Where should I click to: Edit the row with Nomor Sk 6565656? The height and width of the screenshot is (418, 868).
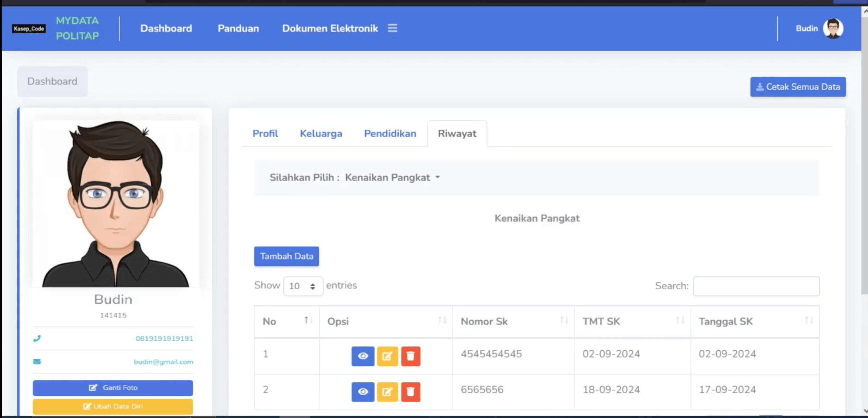387,392
